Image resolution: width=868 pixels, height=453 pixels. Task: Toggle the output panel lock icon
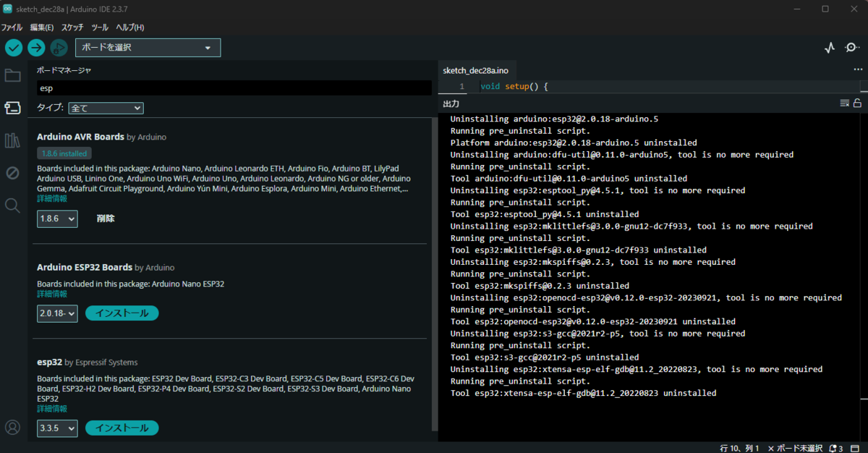857,103
